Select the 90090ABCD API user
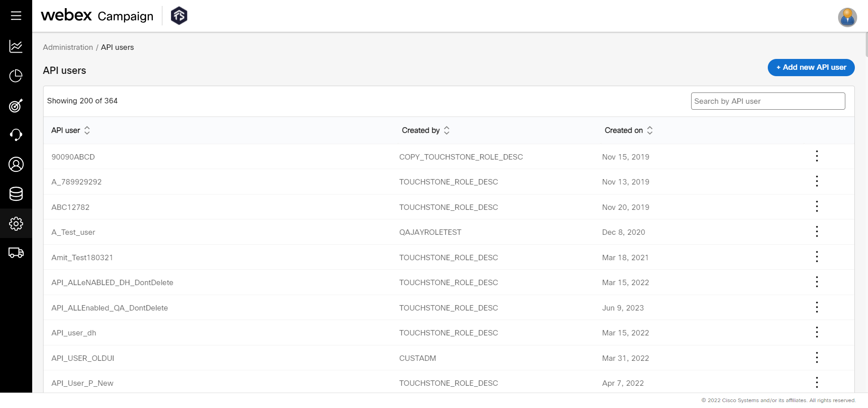The height and width of the screenshot is (408, 868). 73,157
